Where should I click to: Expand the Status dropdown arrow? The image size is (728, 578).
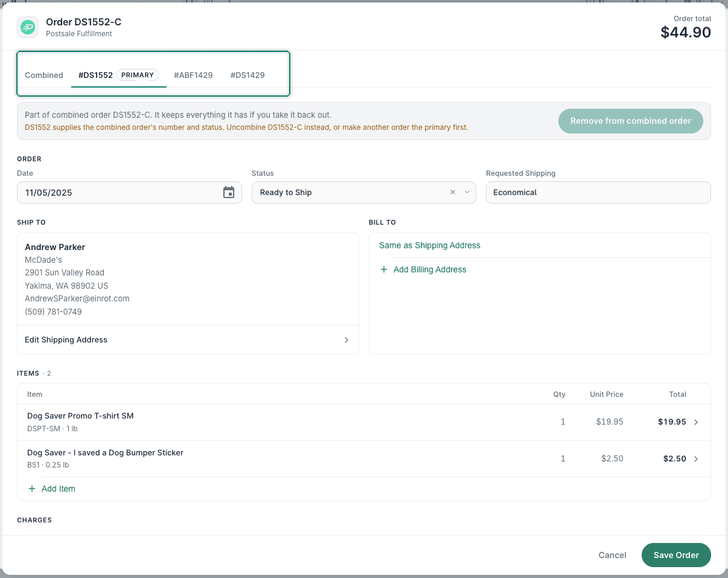click(x=467, y=193)
